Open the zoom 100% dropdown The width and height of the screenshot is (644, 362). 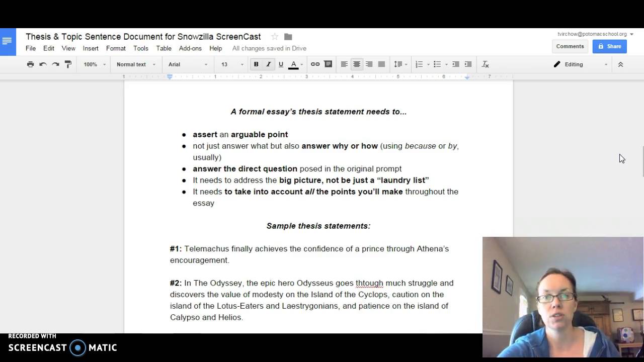94,64
